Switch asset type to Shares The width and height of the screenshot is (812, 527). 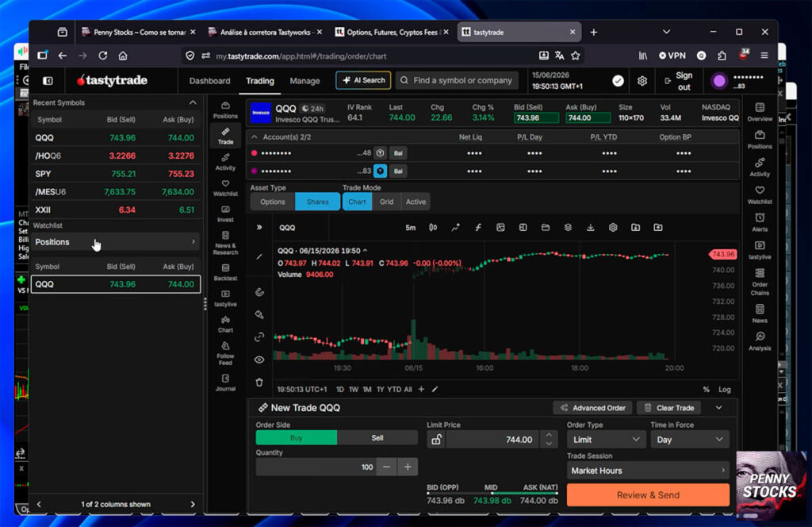coord(317,202)
